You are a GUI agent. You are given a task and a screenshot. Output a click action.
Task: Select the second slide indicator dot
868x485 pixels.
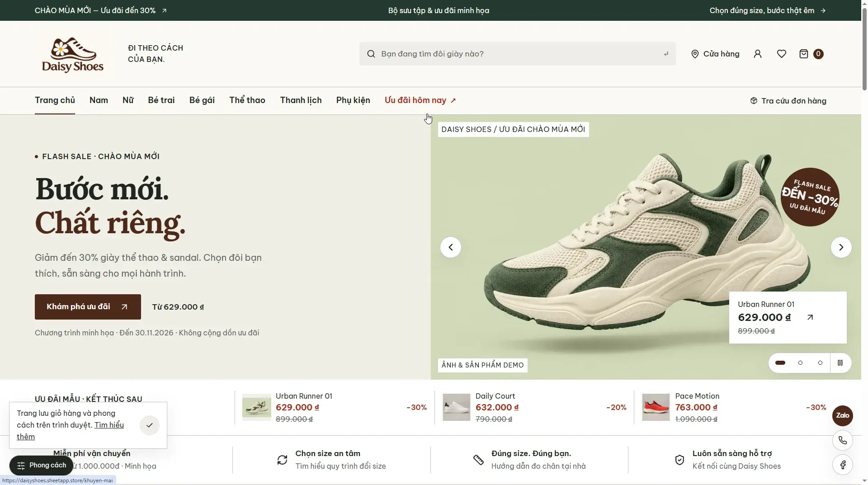801,363
